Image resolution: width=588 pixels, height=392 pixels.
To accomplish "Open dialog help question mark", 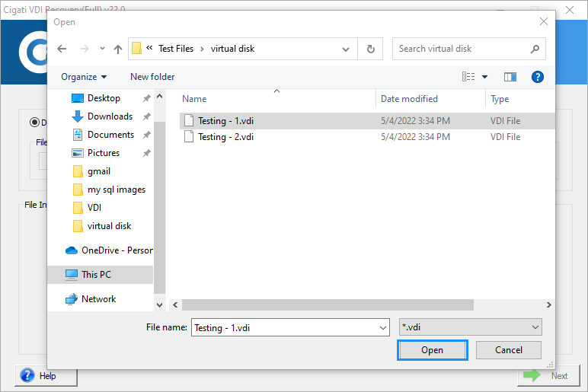I will coord(538,77).
